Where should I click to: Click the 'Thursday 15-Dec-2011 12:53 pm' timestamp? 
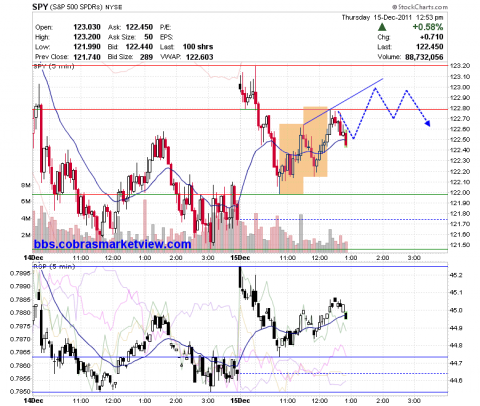392,17
